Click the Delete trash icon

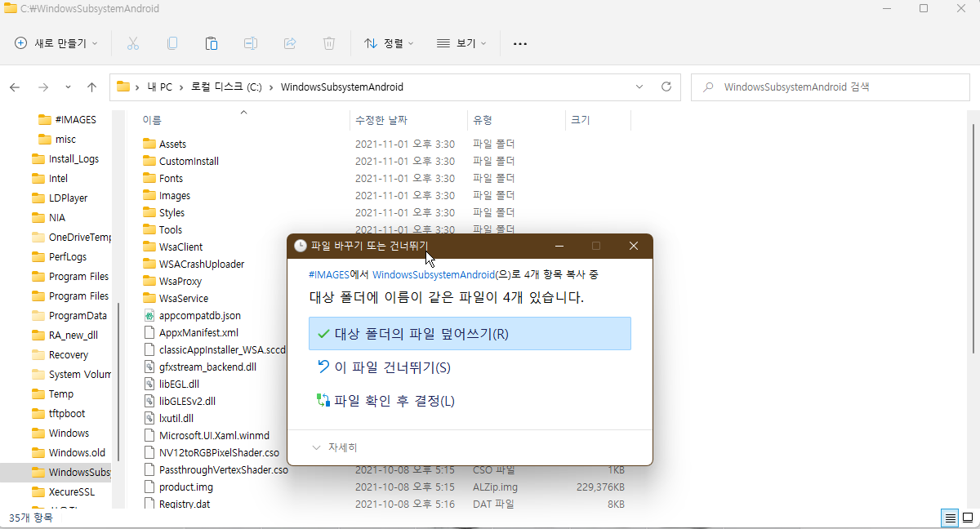tap(329, 43)
